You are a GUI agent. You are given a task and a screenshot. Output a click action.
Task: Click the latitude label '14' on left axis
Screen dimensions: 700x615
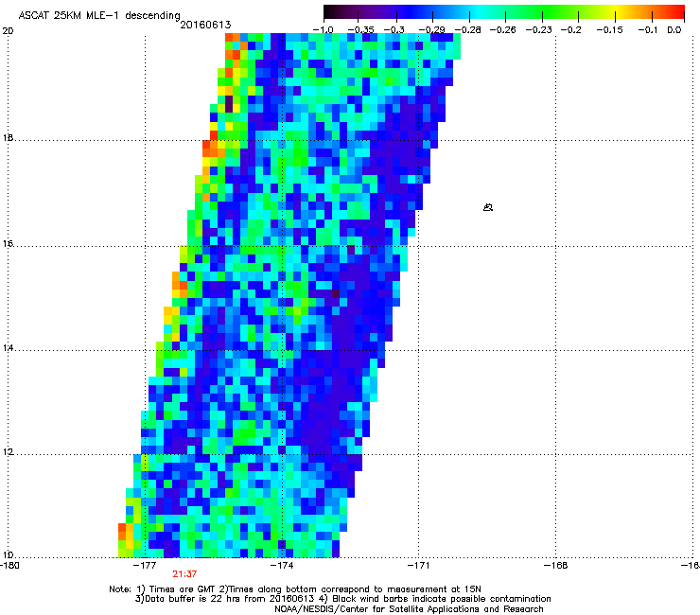tap(8, 348)
